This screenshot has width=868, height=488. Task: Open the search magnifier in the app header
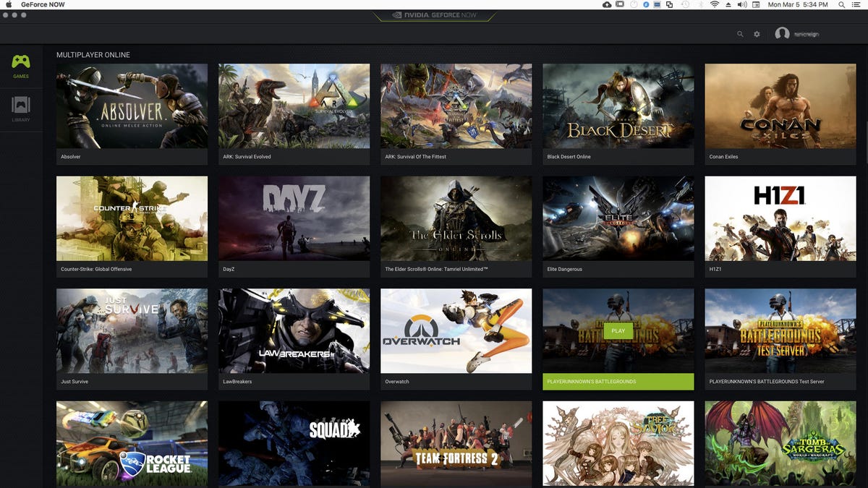pyautogui.click(x=740, y=33)
